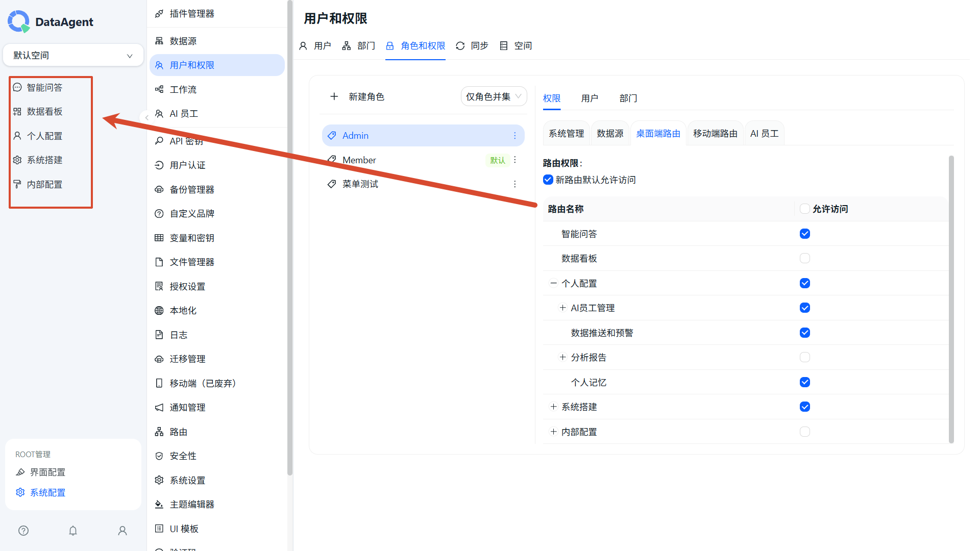Uncheck access for 数据推送和预警 route

805,333
